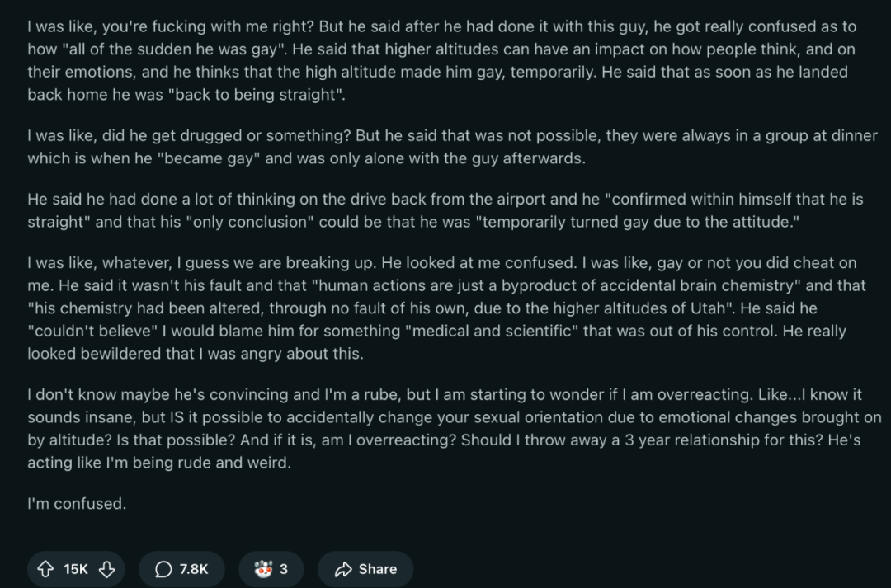The image size is (891, 588).
Task: Click the word "Utah" in the post
Action: pos(708,308)
